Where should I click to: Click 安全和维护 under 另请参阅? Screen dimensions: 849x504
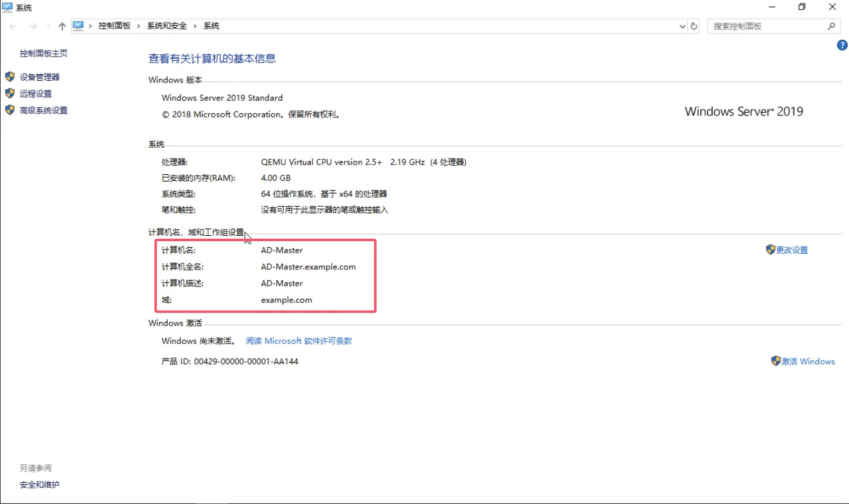click(40, 485)
